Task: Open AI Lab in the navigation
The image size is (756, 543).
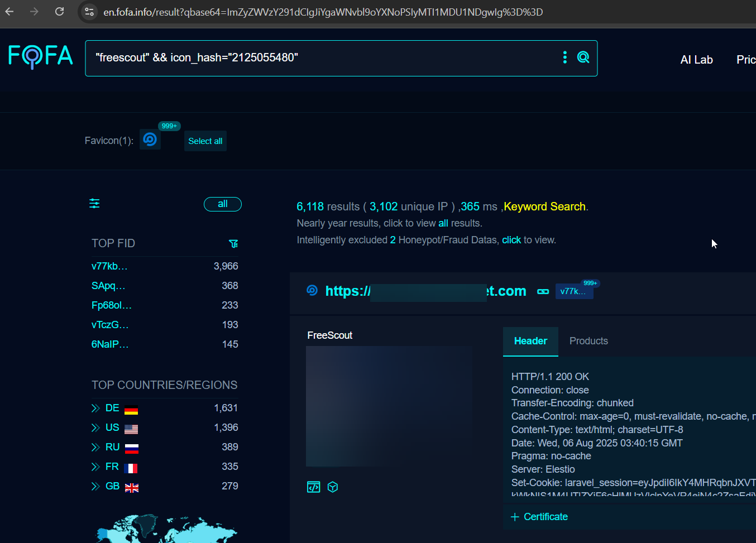Action: click(x=696, y=60)
